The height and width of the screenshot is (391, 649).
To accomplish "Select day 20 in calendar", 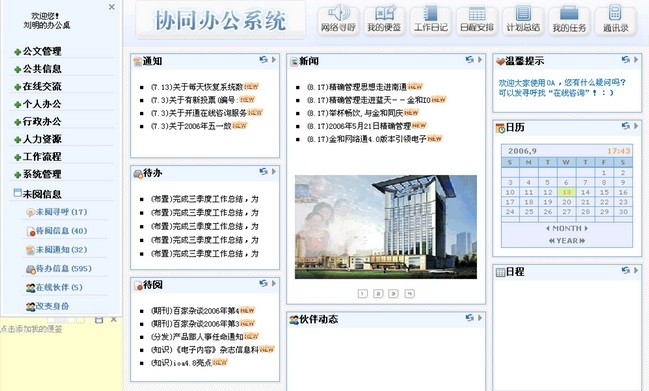I will pyautogui.click(x=567, y=202).
